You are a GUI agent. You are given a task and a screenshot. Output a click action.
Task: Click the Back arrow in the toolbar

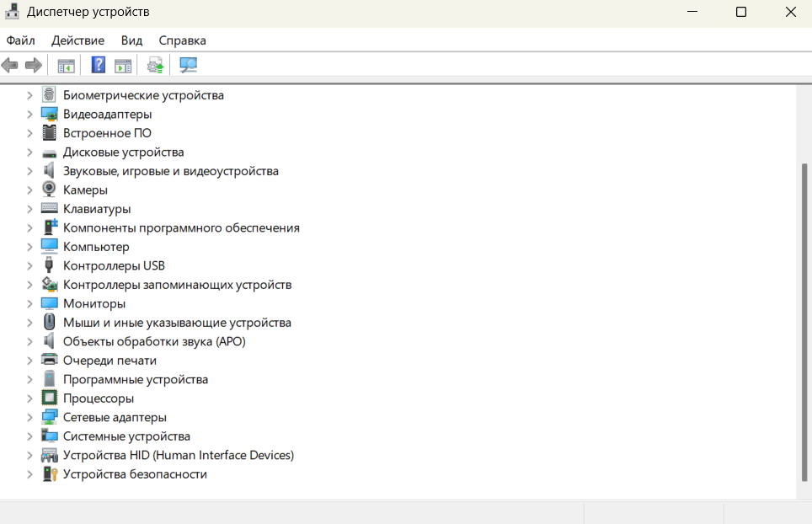click(10, 65)
